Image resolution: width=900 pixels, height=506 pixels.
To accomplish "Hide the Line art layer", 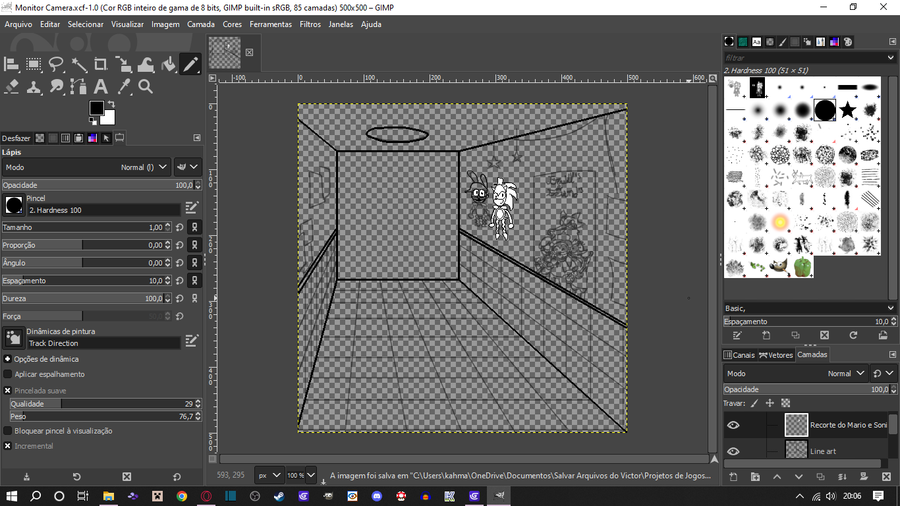I will click(734, 451).
